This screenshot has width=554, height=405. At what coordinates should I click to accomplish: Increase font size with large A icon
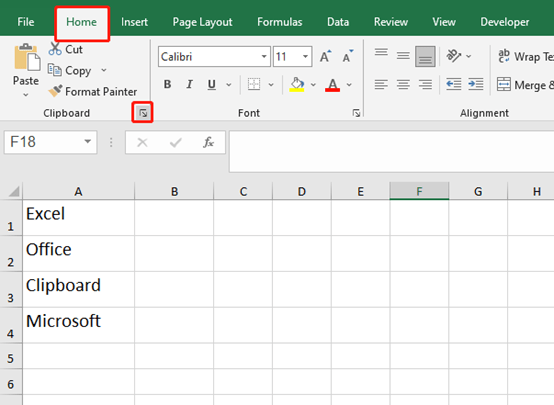(325, 56)
